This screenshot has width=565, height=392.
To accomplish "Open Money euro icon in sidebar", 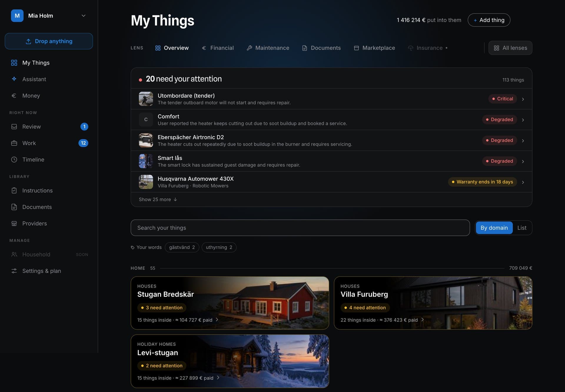I will click(14, 96).
